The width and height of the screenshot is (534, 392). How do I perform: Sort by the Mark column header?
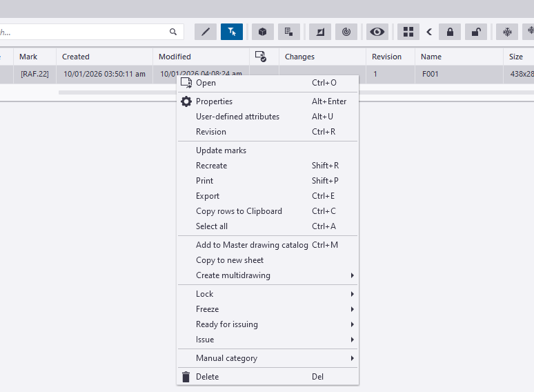click(x=34, y=57)
